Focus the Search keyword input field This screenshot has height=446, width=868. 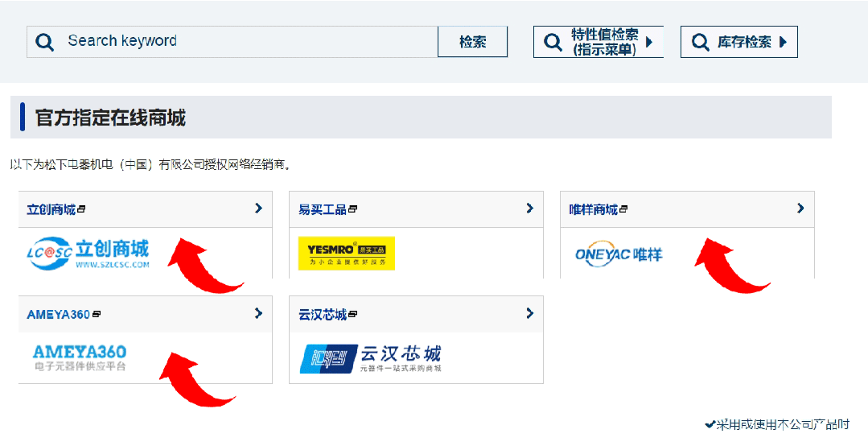(x=241, y=42)
